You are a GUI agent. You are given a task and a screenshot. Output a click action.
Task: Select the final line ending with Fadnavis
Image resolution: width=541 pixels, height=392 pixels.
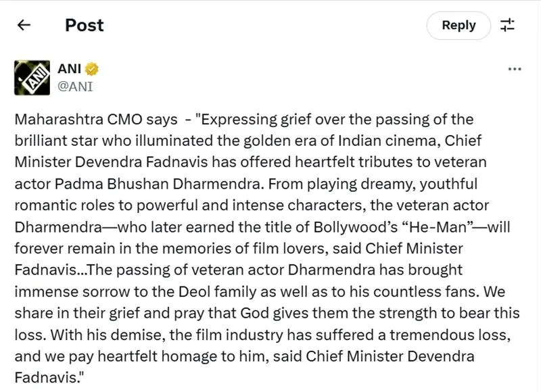coord(46,376)
